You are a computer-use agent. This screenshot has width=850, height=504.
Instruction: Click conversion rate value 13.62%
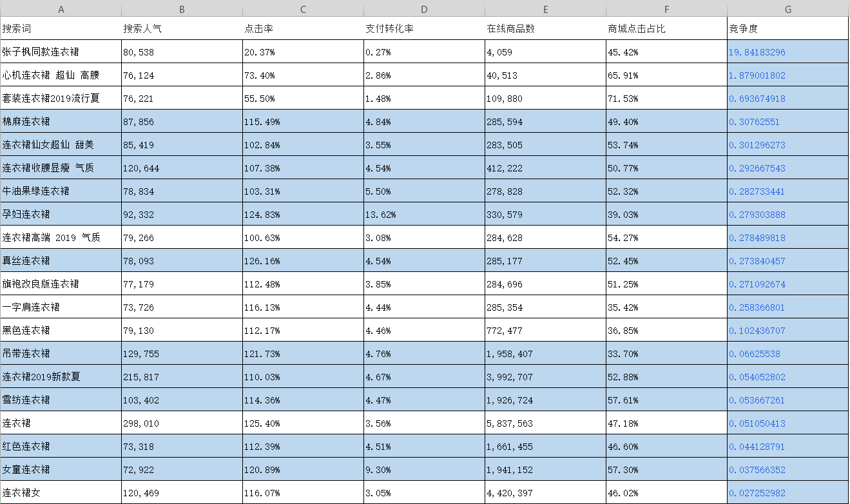pyautogui.click(x=424, y=214)
